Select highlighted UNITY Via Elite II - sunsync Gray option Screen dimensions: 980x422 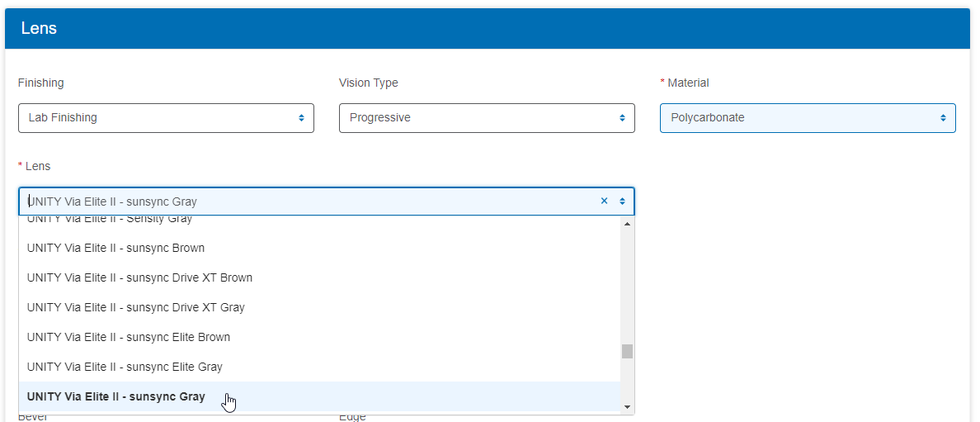116,396
